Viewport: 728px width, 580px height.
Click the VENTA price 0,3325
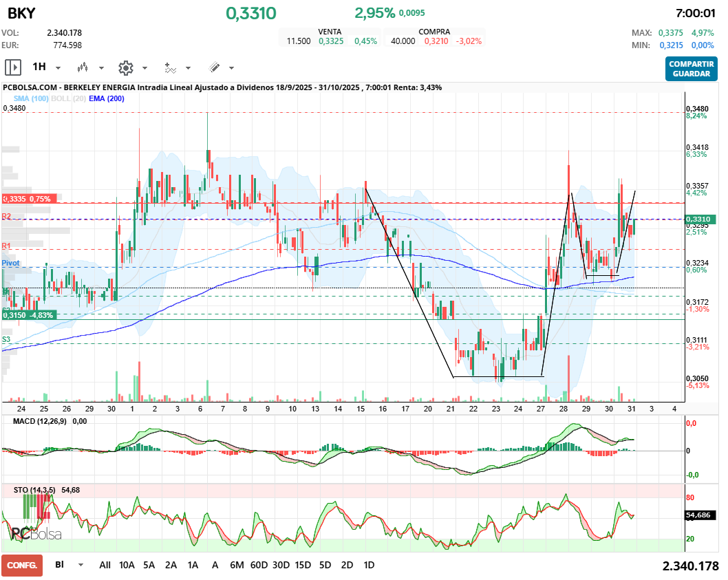coord(331,41)
